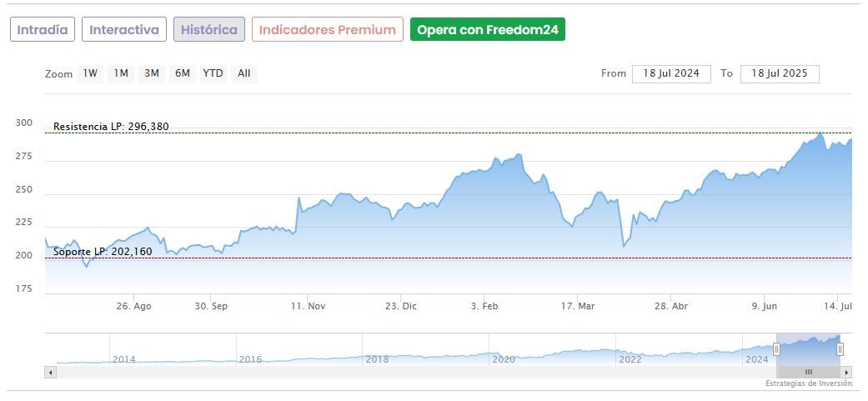The image size is (868, 401).
Task: Click the scrollbar thumb grip in navigator
Action: pos(808,372)
